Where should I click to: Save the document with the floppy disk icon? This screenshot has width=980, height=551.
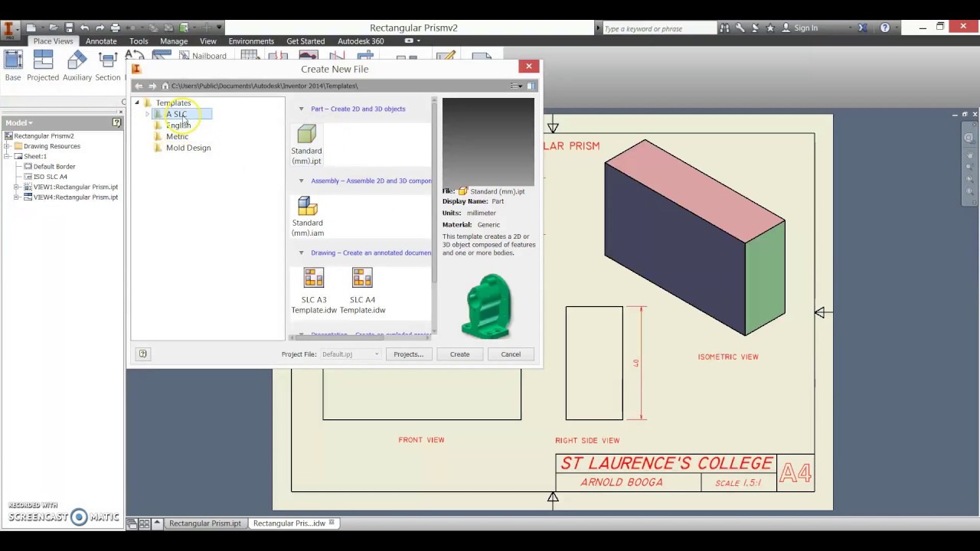click(x=69, y=28)
